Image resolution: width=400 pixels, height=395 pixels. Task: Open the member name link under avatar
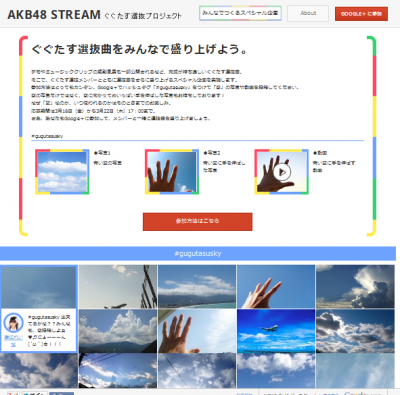tap(13, 341)
